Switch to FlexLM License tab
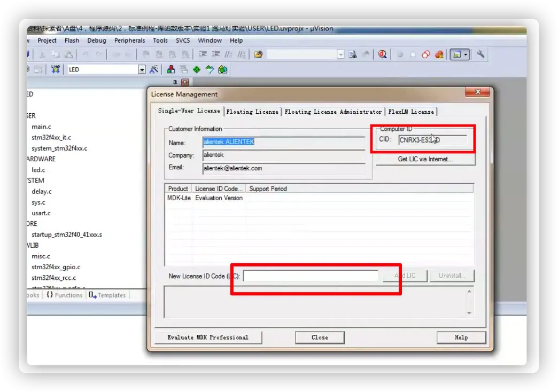Screen dimensions: 558x392 click(411, 112)
